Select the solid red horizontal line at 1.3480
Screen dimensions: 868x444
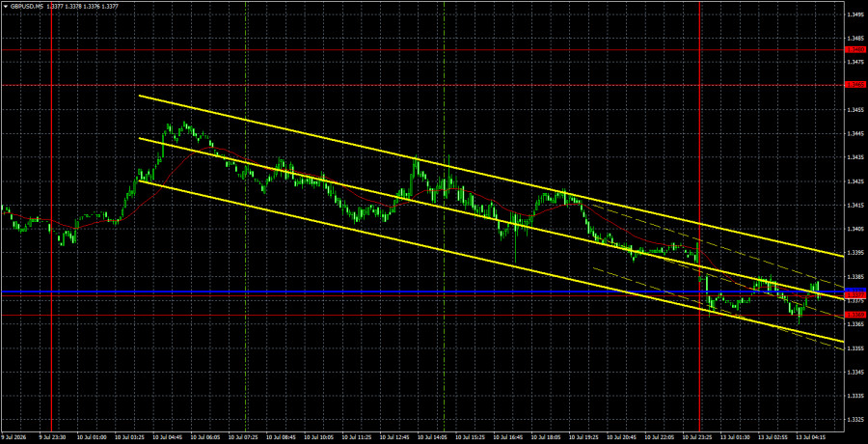pos(421,50)
